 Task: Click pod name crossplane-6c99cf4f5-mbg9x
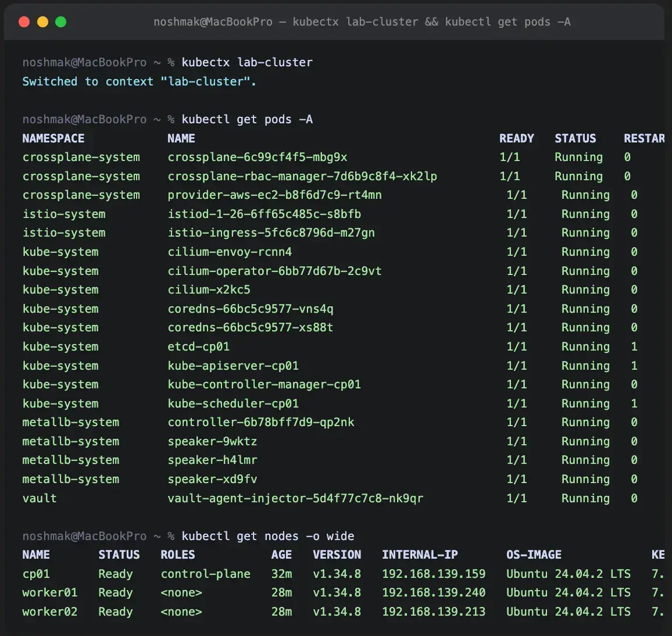pos(257,158)
